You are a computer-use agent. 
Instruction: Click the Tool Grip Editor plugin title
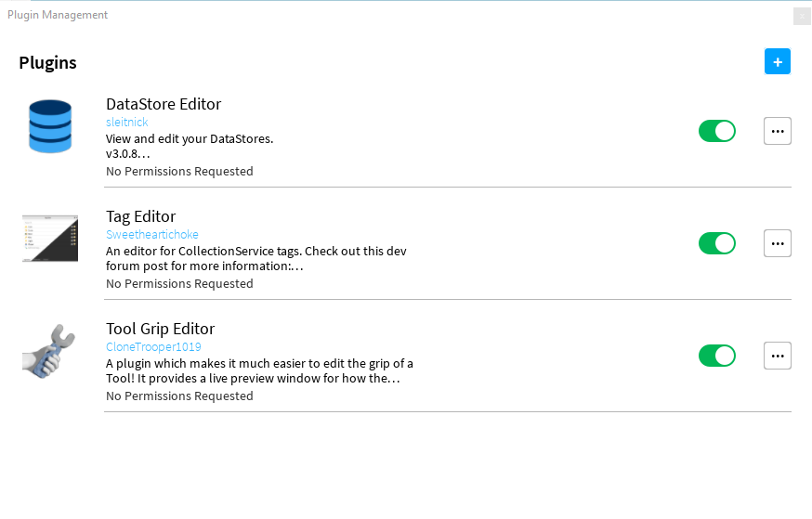click(160, 329)
